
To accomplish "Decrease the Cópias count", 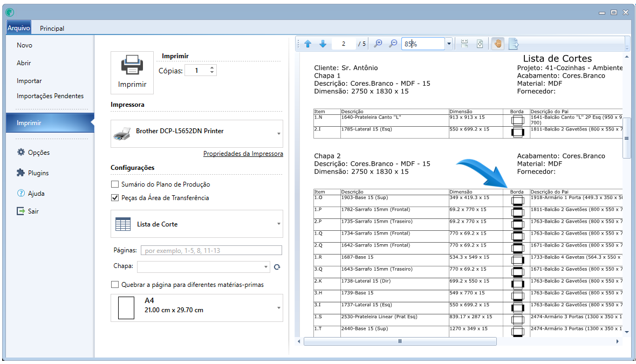I will click(x=211, y=73).
